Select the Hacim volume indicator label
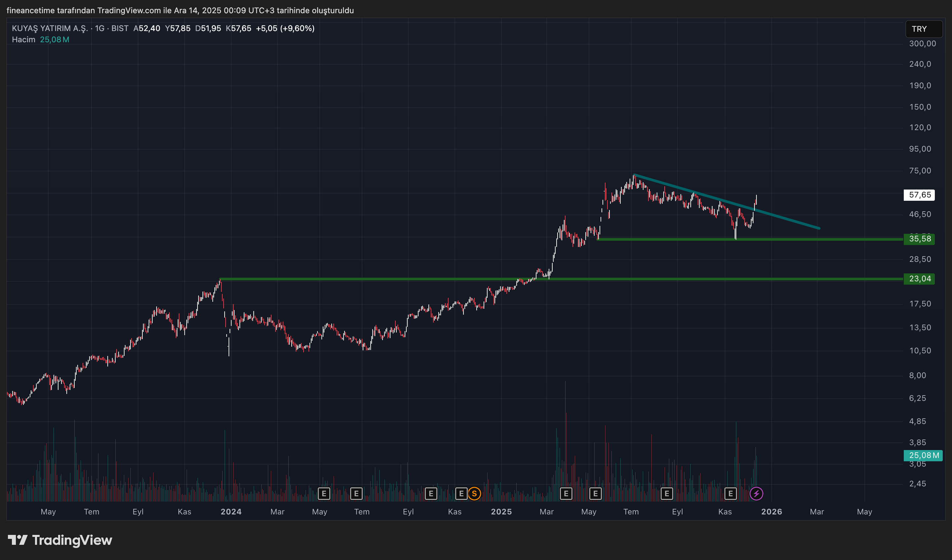This screenshot has width=952, height=560. [x=23, y=40]
